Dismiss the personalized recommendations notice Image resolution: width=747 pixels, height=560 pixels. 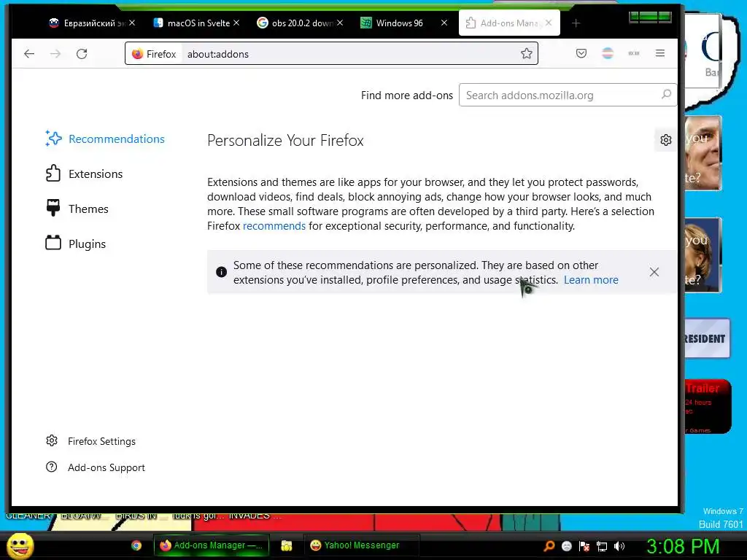654,272
